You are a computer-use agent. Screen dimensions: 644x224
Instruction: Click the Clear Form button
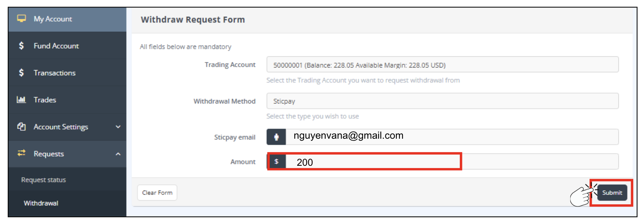(x=157, y=193)
